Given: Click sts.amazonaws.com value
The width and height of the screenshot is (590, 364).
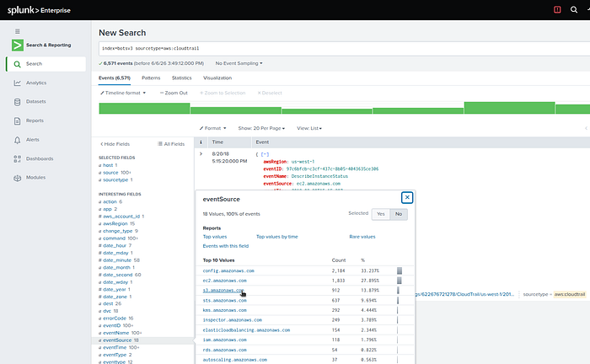Looking at the screenshot, I should 225,301.
